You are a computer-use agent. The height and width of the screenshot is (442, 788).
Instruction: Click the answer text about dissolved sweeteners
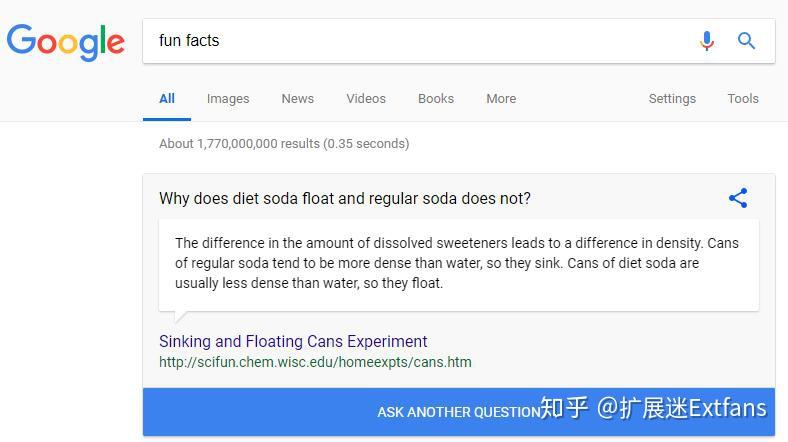457,263
